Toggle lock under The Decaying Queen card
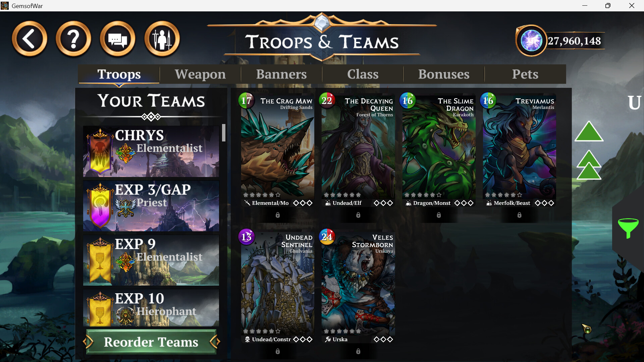This screenshot has width=644, height=362. pos(358,215)
